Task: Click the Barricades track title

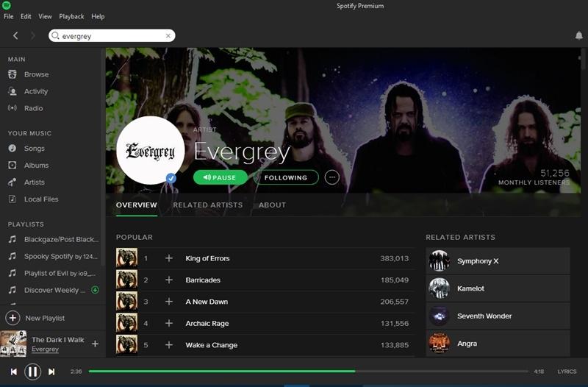Action: point(203,280)
